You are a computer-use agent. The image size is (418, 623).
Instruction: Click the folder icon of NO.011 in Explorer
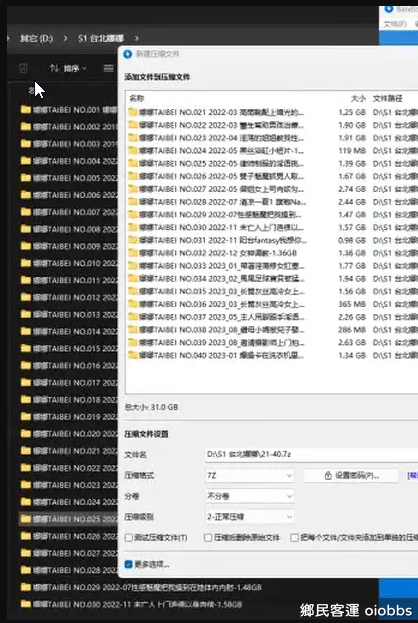(x=26, y=280)
